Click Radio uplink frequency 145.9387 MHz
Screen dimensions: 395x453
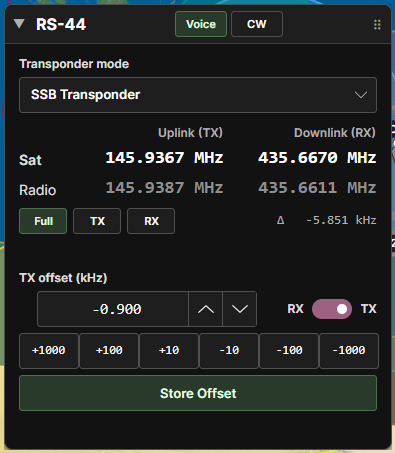[164, 188]
